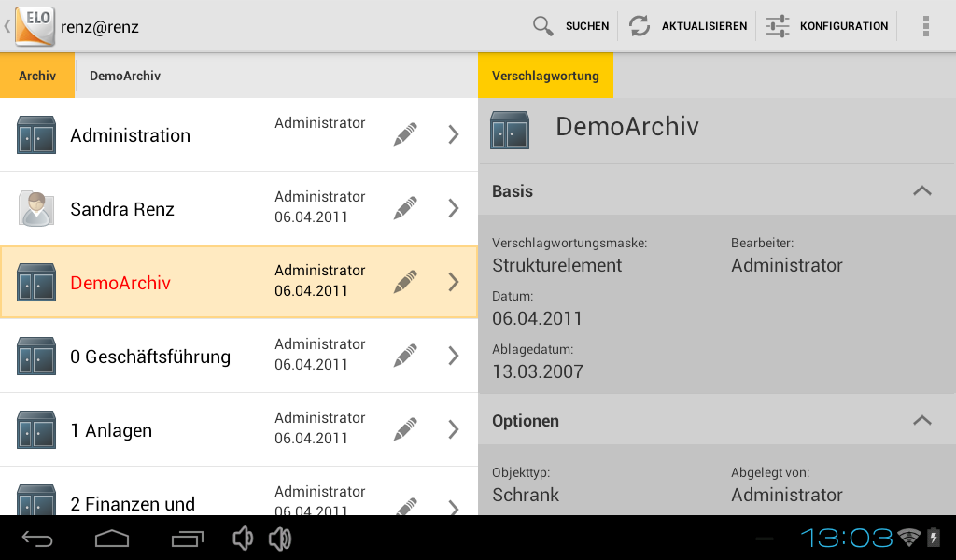Open search via the magnifier icon
Viewport: 956px width, 560px height.
click(x=542, y=26)
